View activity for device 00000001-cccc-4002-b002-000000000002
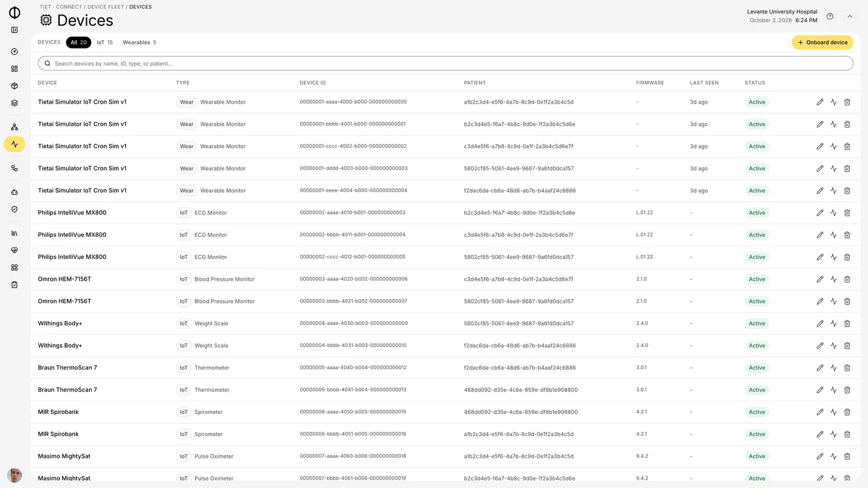 (x=834, y=146)
